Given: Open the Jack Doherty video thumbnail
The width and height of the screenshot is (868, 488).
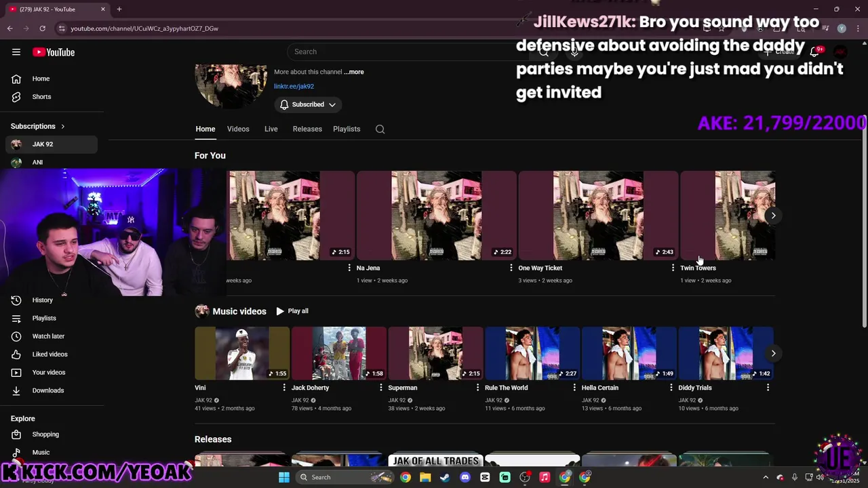Looking at the screenshot, I should 339,353.
